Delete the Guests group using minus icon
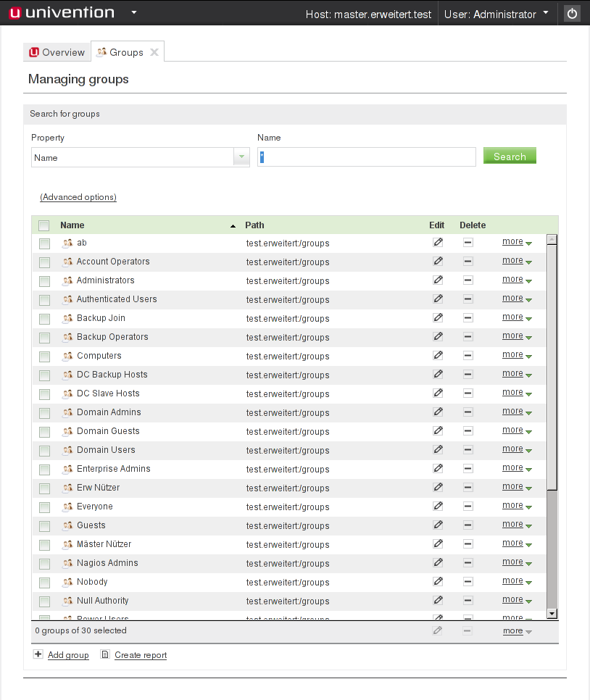Image resolution: width=590 pixels, height=700 pixels. [468, 525]
